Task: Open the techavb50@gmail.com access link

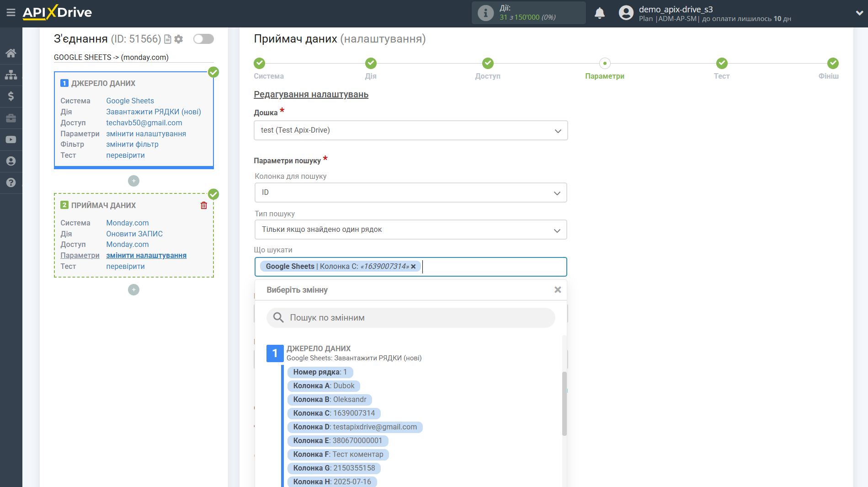Action: point(144,123)
